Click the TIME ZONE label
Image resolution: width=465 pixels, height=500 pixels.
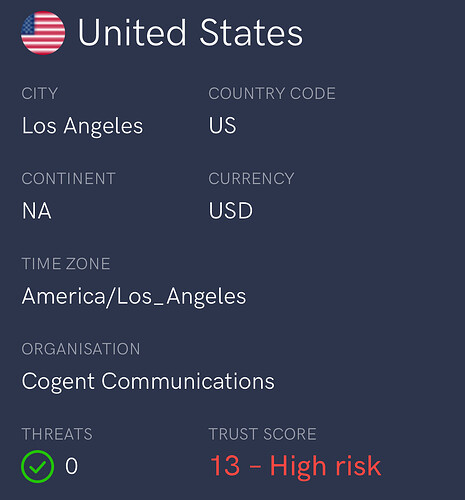point(66,264)
